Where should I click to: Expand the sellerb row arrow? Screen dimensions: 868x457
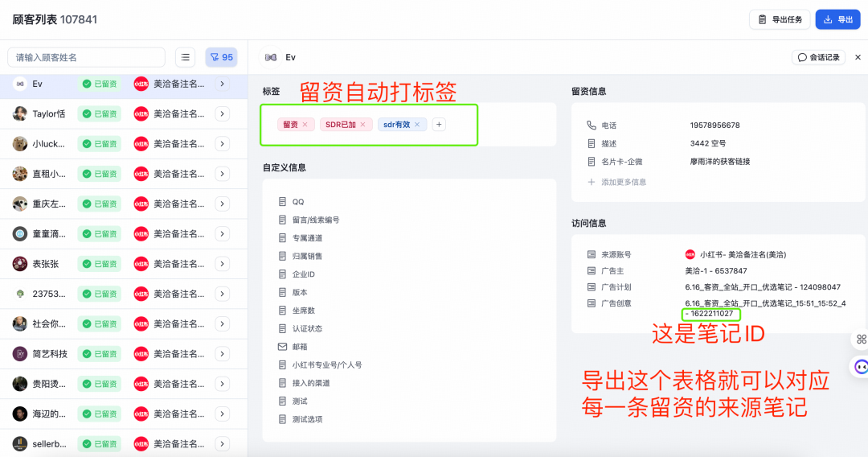[x=222, y=443]
